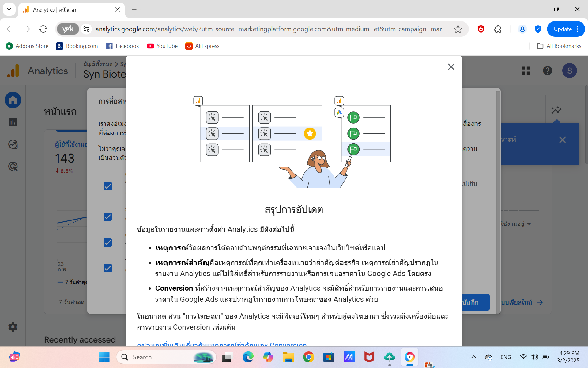This screenshot has width=588, height=368.
Task: Open the Analytics Home icon in sidebar
Action: (13, 100)
